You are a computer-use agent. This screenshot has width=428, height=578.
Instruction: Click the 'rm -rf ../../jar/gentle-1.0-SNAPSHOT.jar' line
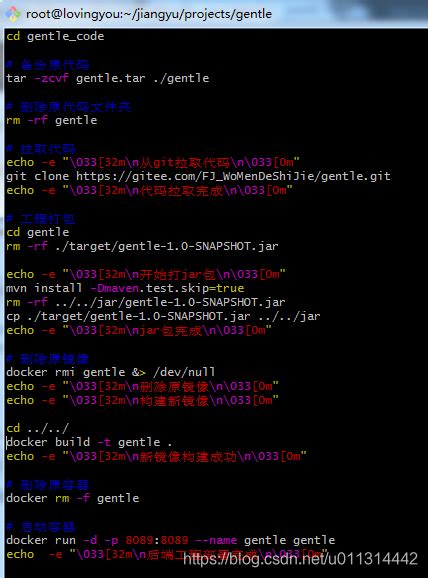click(x=146, y=302)
